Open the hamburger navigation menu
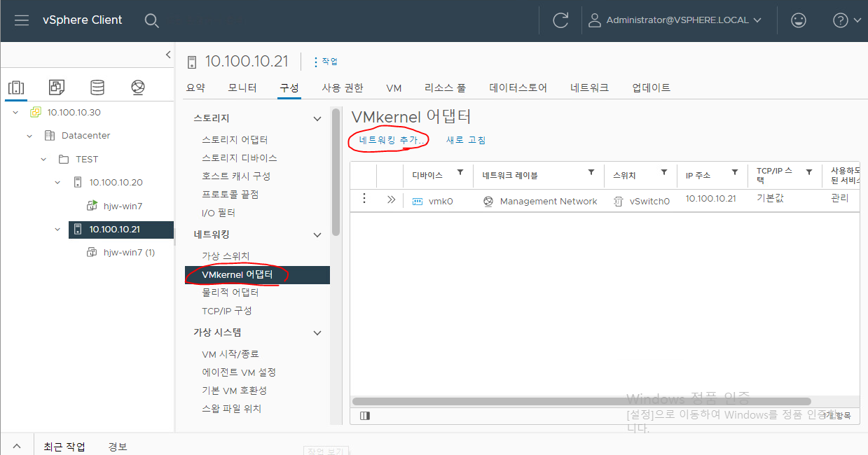 pyautogui.click(x=22, y=20)
